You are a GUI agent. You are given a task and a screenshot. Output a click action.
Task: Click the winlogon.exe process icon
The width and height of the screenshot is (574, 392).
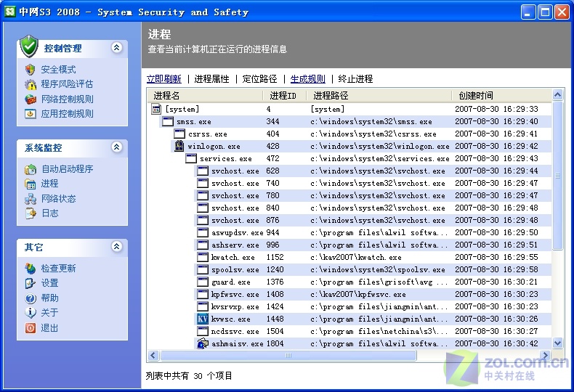tap(179, 146)
